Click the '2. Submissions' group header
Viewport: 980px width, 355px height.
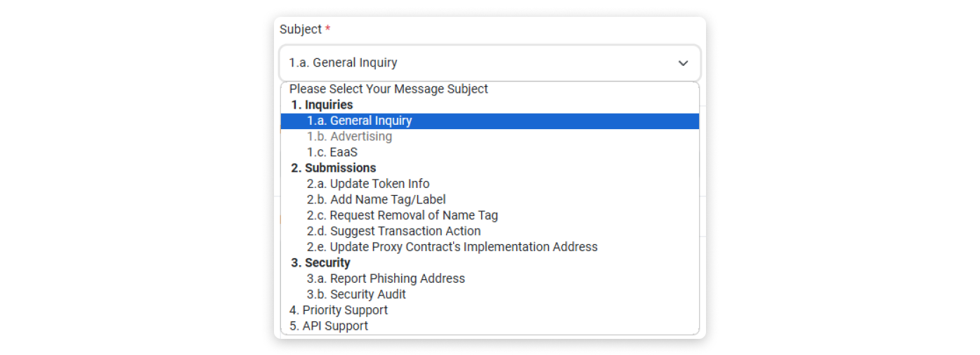coord(333,168)
